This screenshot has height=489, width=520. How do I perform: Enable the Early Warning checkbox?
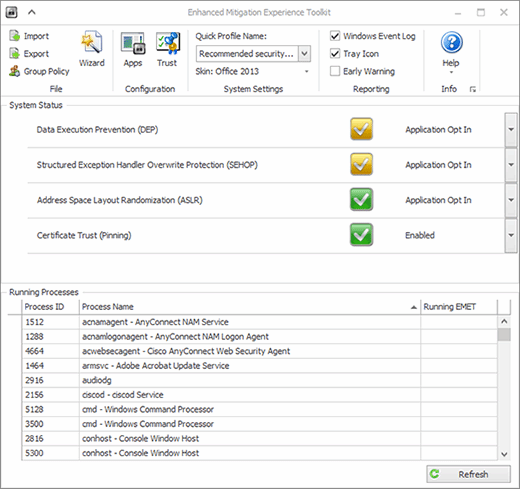(x=335, y=71)
